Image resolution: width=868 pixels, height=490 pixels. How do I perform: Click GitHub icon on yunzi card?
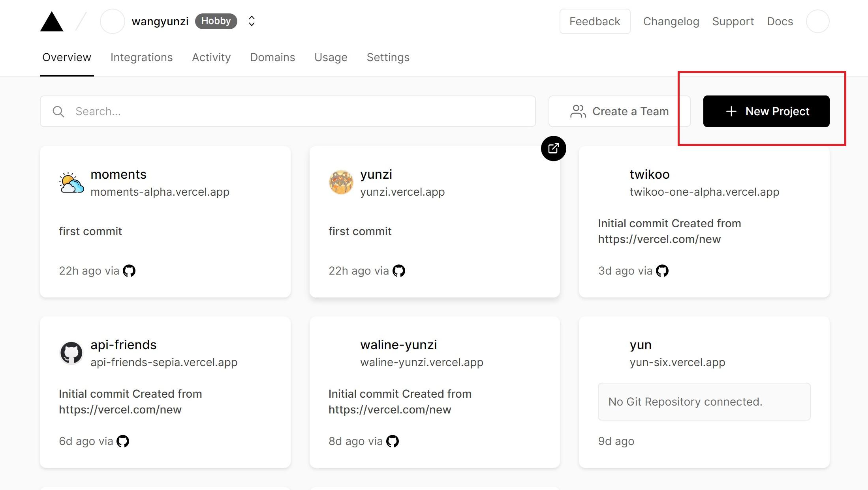coord(399,271)
